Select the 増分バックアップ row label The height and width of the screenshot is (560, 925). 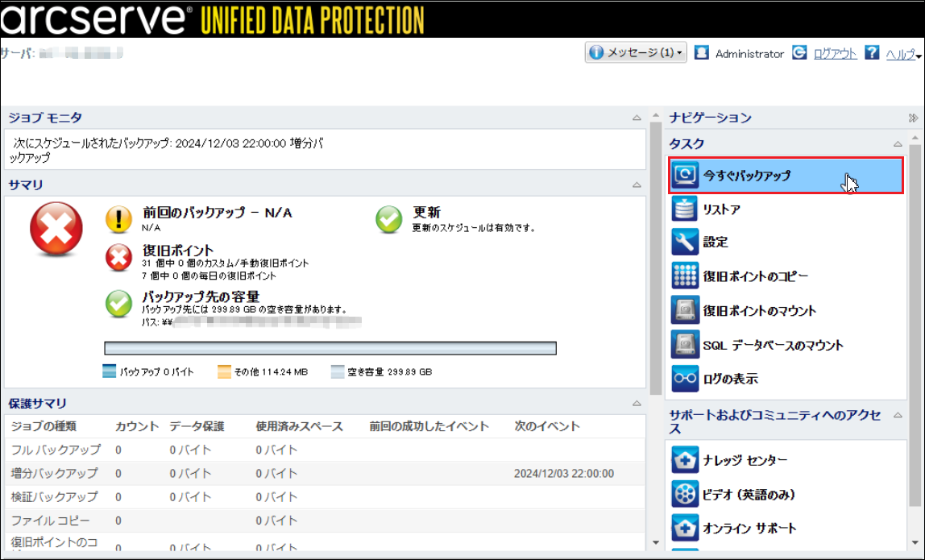click(x=54, y=473)
